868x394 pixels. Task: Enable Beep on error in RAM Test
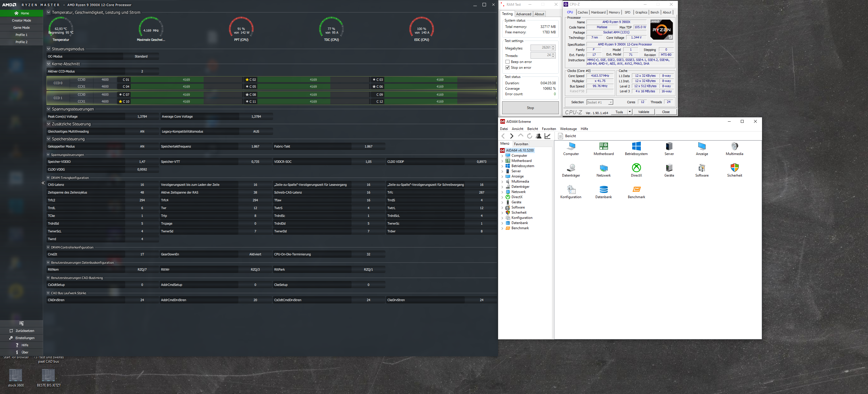(508, 62)
